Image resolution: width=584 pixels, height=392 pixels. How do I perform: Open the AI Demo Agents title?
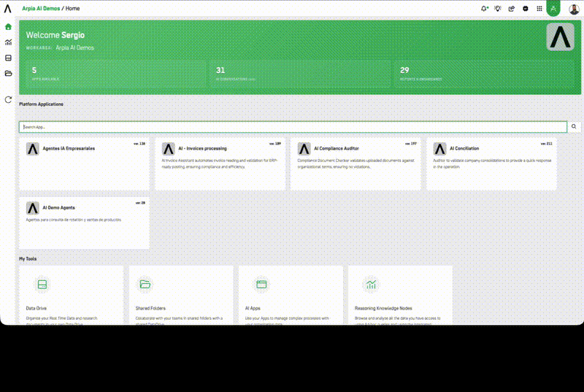pos(59,207)
